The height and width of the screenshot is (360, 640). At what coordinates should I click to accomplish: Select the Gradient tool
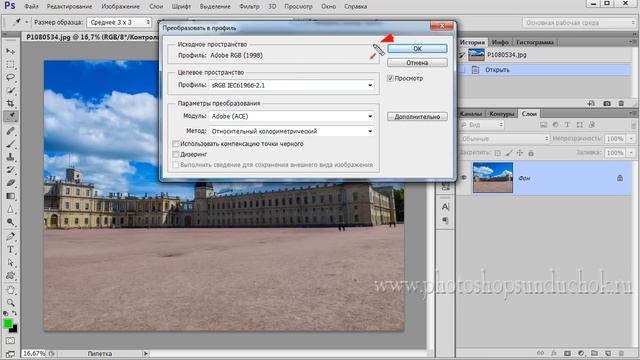click(x=11, y=196)
